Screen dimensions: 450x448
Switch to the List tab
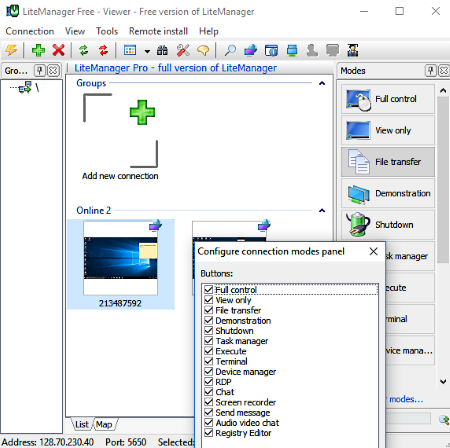click(82, 424)
